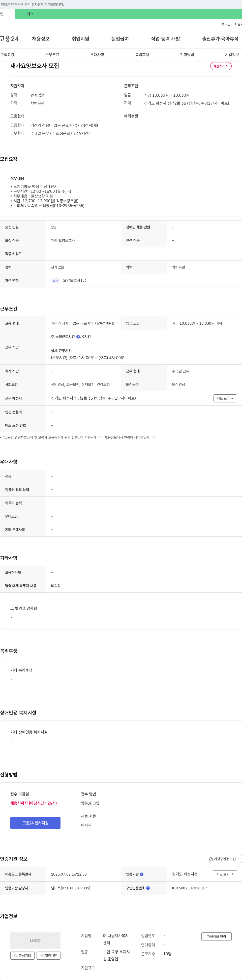Select 비희망 in 병역 대체 복무자 row
The height and width of the screenshot is (980, 242).
(56, 586)
